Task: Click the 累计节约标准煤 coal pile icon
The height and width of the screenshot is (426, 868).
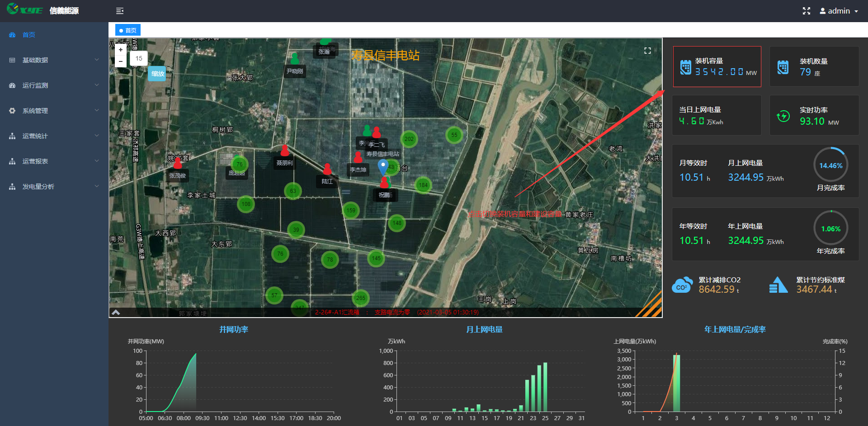Action: (x=778, y=285)
